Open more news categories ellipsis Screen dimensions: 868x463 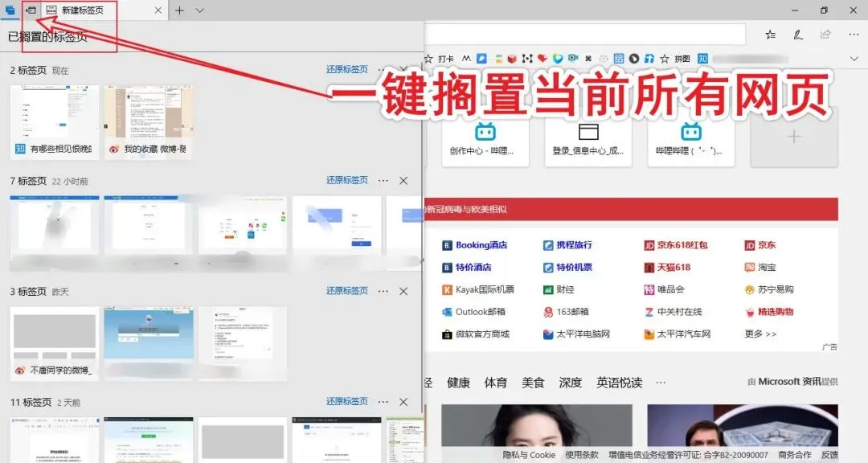point(661,382)
